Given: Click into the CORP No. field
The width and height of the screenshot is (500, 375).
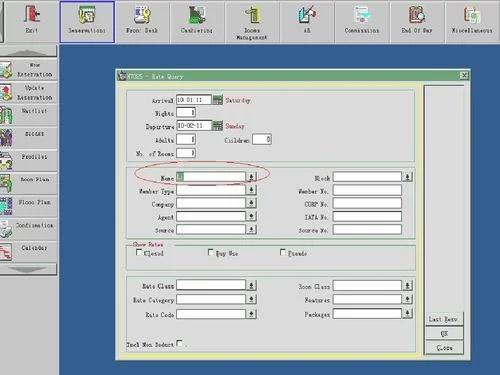Looking at the screenshot, I should point(367,203).
